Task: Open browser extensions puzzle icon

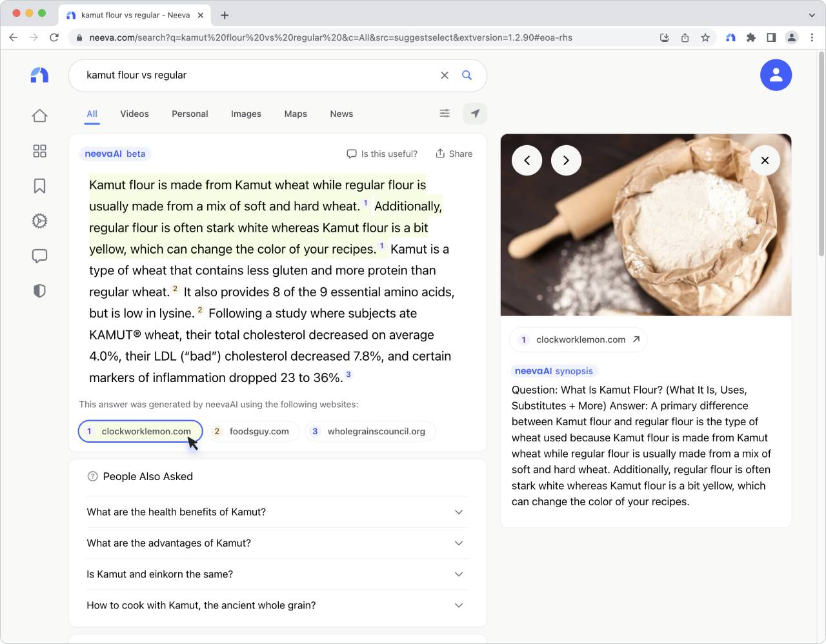Action: point(750,37)
